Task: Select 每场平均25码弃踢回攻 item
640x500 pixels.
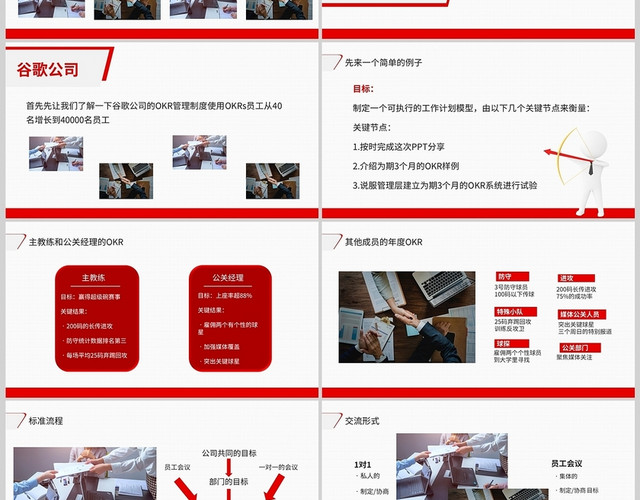Action: (x=95, y=356)
